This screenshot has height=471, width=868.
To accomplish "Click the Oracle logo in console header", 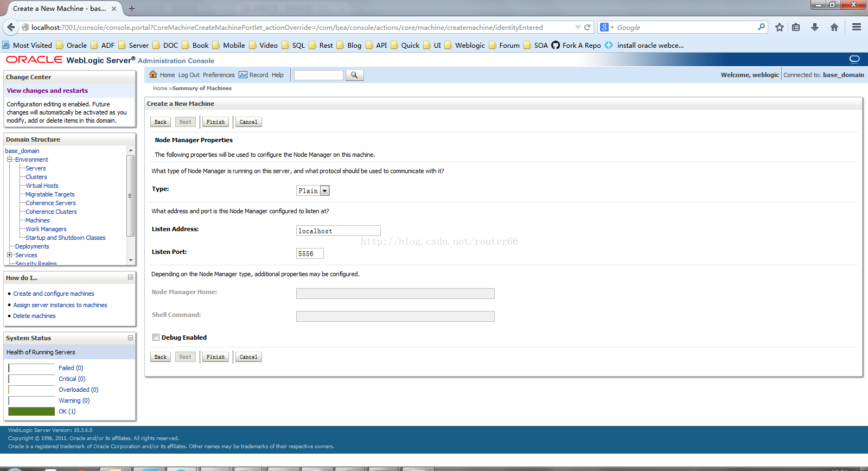I will click(34, 60).
